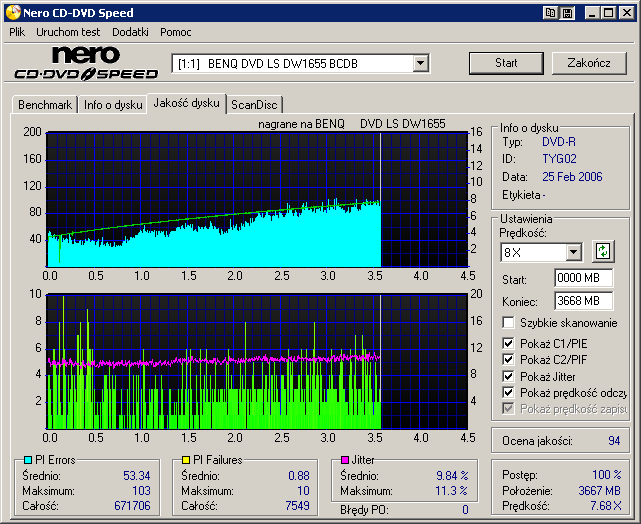Viewport: 641px width, 524px height.
Task: Select the BENQ DVD LS DW1655 drive combo box
Action: coord(300,64)
